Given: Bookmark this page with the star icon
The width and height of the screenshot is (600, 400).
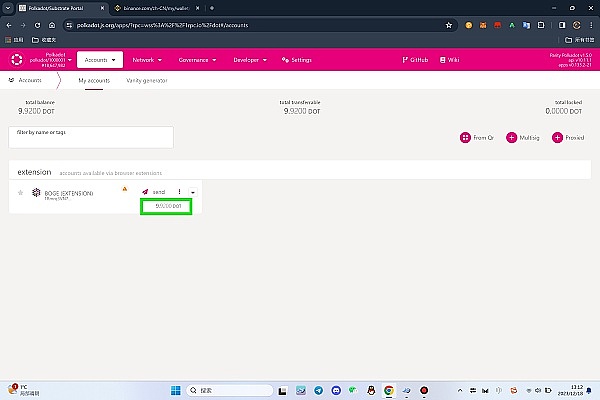Looking at the screenshot, I should tap(449, 25).
